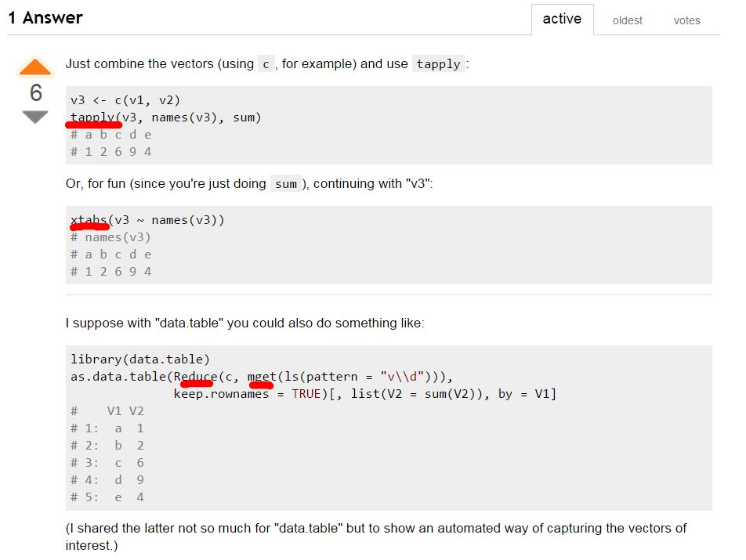Click the vote count number 6

(x=35, y=93)
